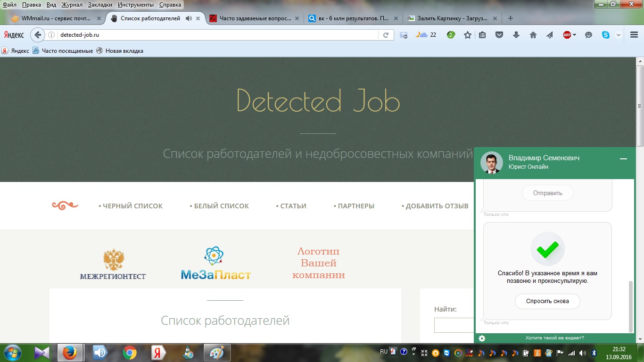Image resolution: width=644 pixels, height=362 pixels.
Task: Open Firefox from the taskbar
Action: [x=70, y=353]
